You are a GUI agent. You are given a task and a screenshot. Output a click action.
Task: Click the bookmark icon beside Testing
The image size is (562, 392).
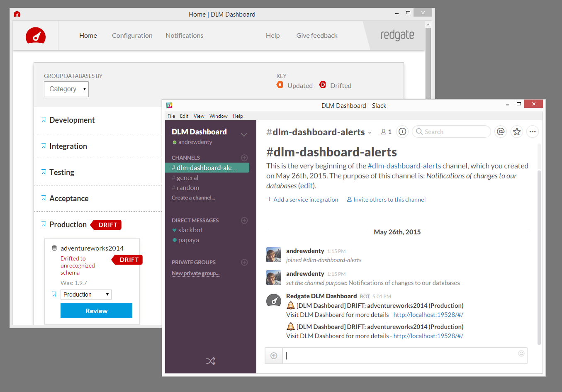(44, 172)
